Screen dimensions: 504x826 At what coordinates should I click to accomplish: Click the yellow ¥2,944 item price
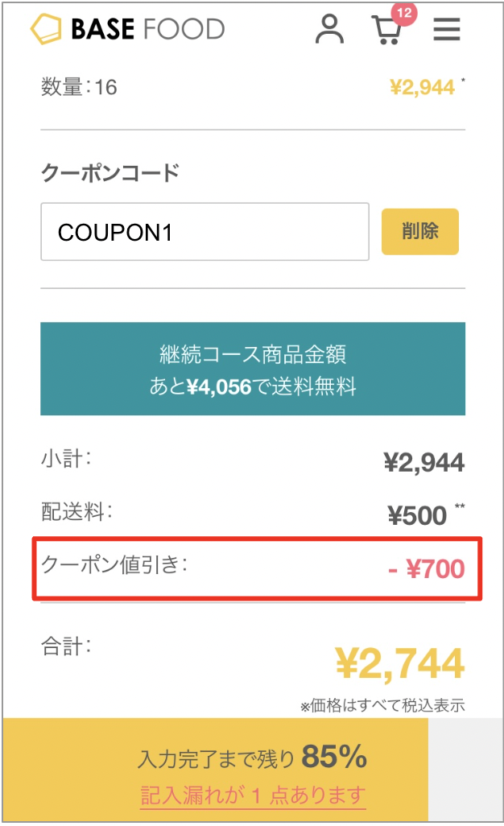tap(422, 87)
